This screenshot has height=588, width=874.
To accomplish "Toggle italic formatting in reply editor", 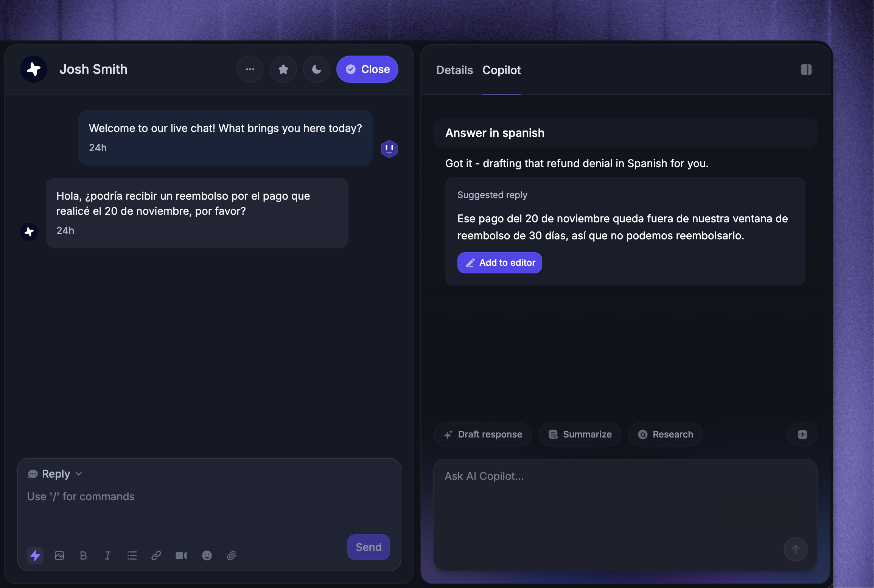I will [108, 555].
